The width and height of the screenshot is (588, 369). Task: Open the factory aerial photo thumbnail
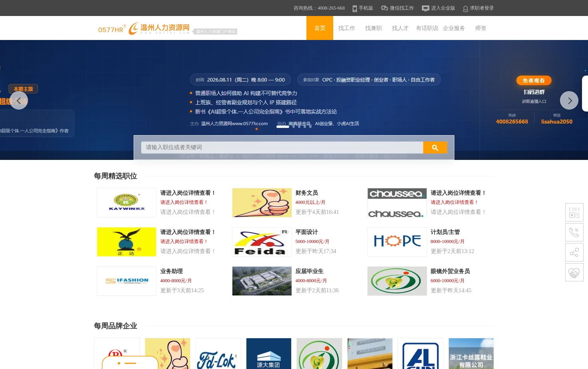[x=262, y=281]
